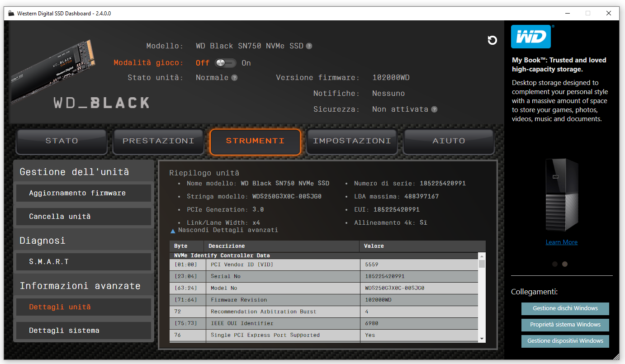Open the AIUTO tab
The width and height of the screenshot is (625, 364).
pyautogui.click(x=449, y=141)
